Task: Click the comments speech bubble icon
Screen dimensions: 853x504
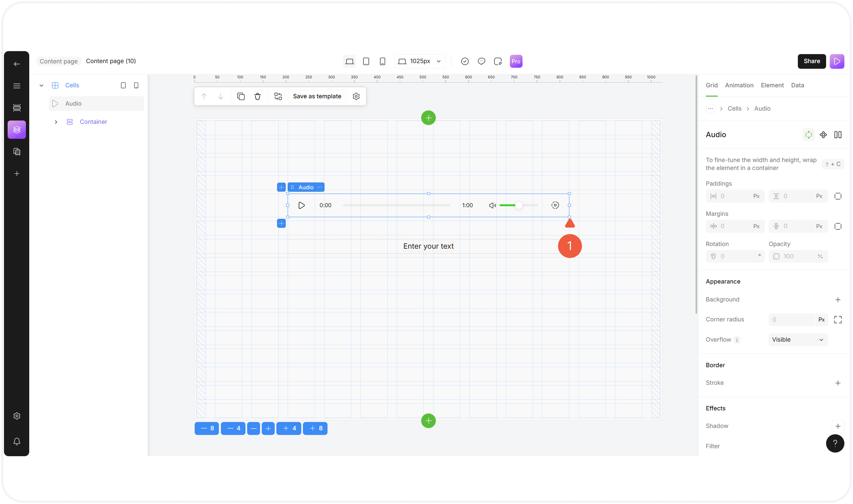Action: coord(481,61)
